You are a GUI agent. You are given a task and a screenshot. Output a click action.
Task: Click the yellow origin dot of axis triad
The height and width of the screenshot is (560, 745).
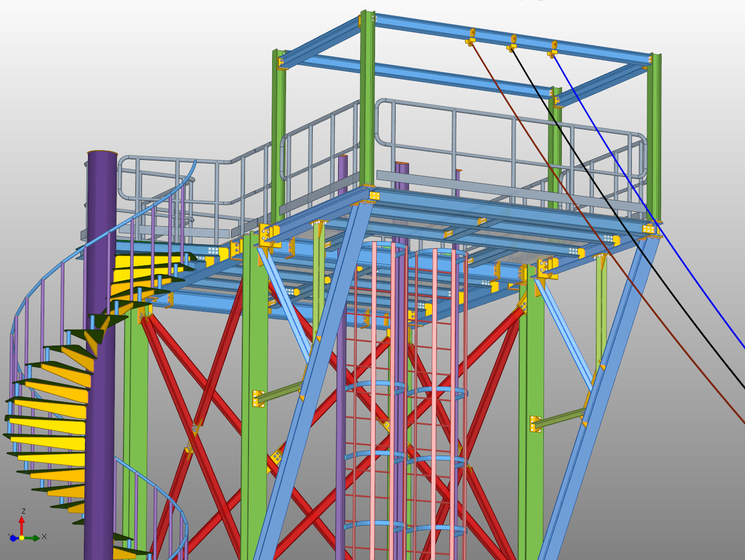(x=22, y=538)
